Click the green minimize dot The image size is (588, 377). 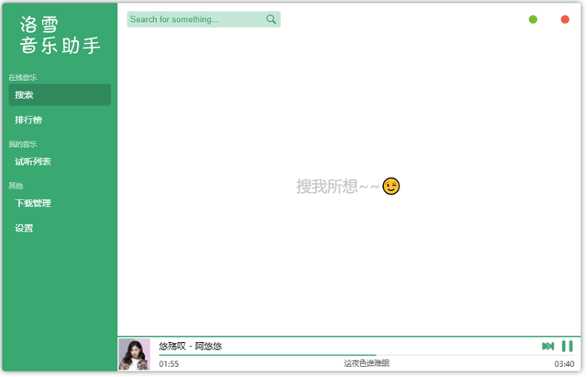point(533,19)
